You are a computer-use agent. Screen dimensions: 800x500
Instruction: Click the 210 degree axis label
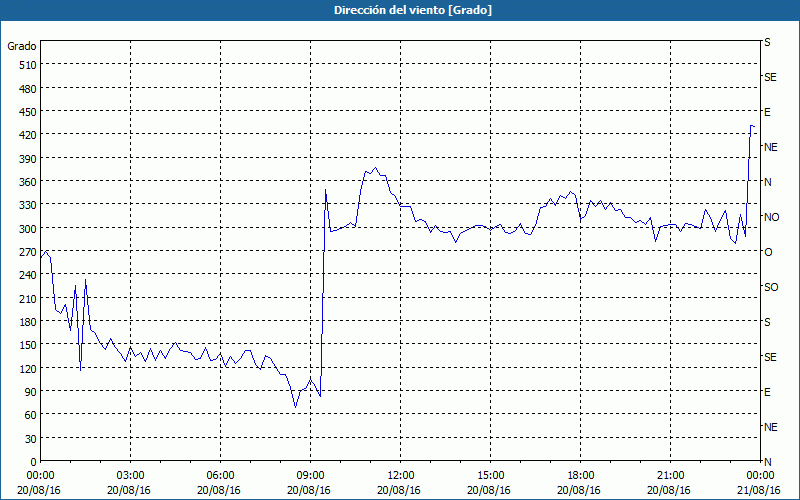pyautogui.click(x=28, y=299)
